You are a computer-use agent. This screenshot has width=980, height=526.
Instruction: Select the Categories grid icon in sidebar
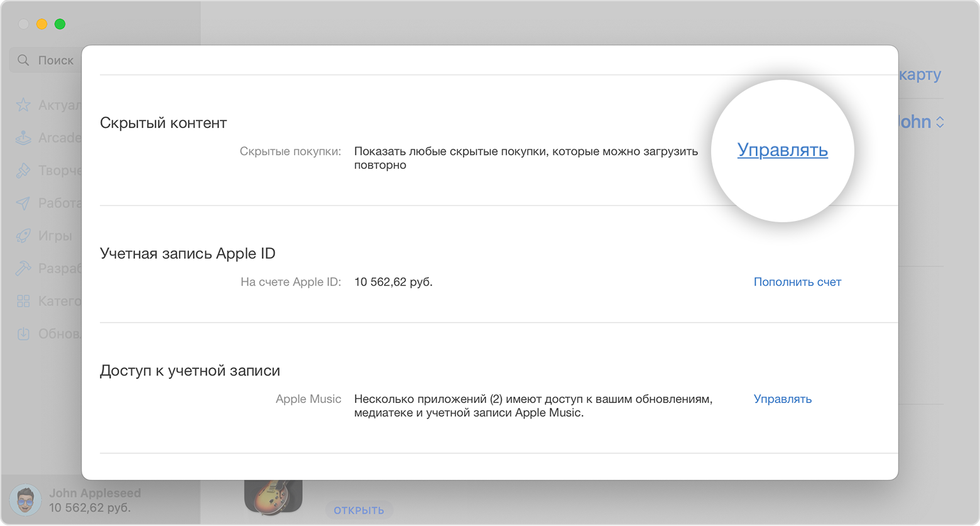pos(23,301)
